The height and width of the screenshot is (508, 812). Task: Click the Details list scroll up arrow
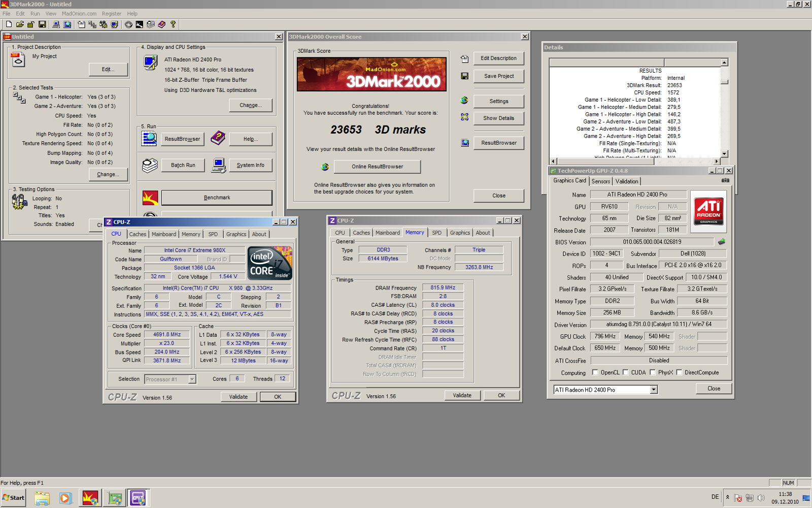pyautogui.click(x=724, y=62)
